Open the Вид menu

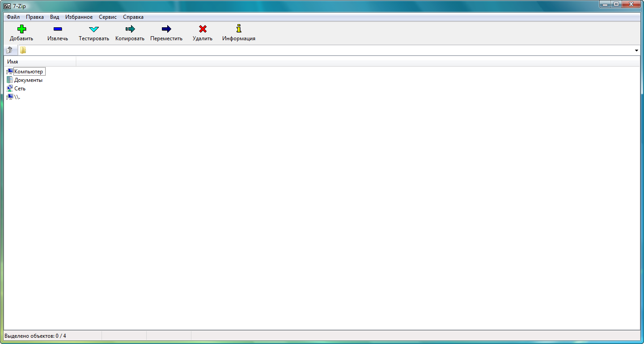[55, 17]
